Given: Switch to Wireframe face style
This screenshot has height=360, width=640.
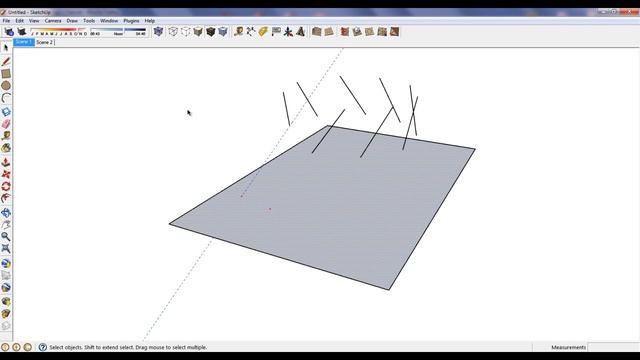Looking at the screenshot, I should (173, 31).
